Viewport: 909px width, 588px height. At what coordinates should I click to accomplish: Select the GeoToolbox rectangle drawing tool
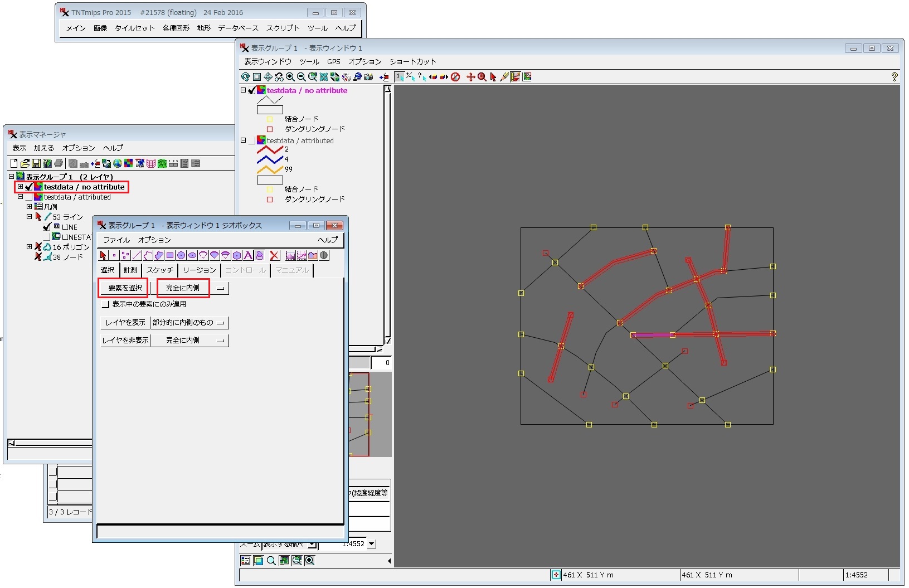[170, 256]
